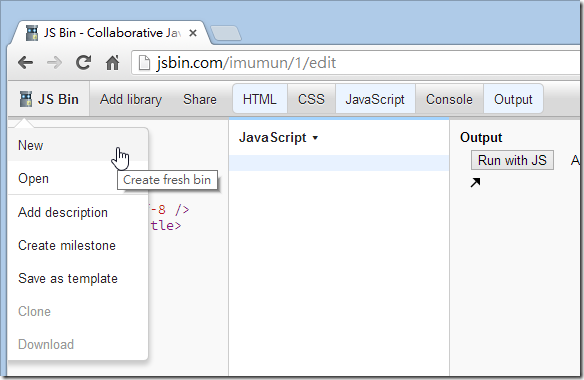The height and width of the screenshot is (380, 584).
Task: Reload the page with refresh icon
Action: point(83,63)
